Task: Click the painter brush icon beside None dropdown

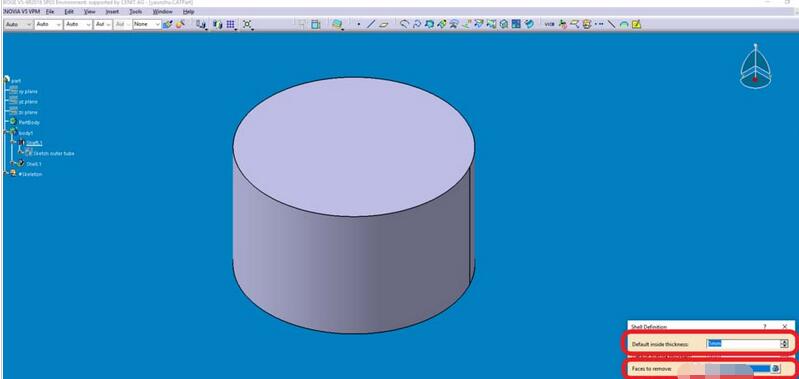Action: [x=168, y=24]
